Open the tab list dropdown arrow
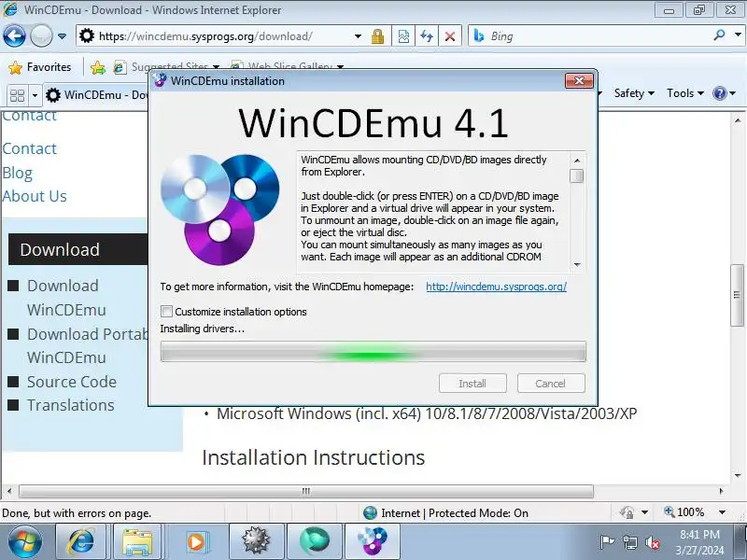The height and width of the screenshot is (560, 747). click(x=35, y=95)
